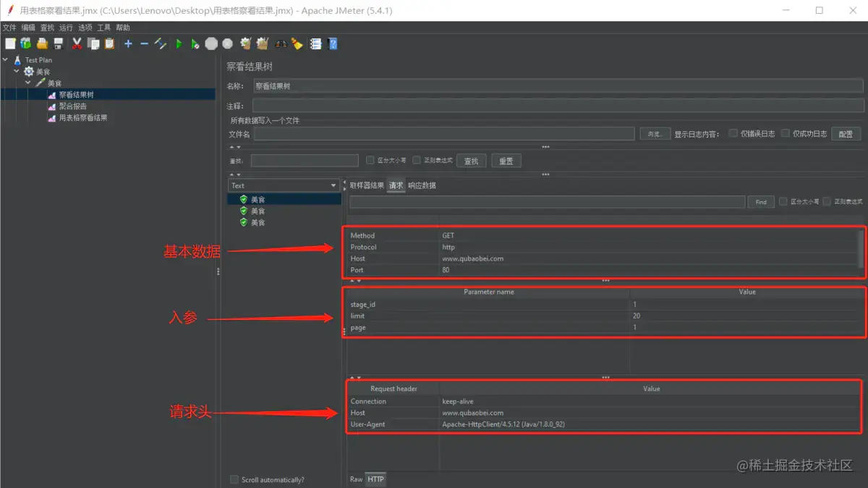
Task: Click the Open file folder icon
Action: click(x=42, y=43)
